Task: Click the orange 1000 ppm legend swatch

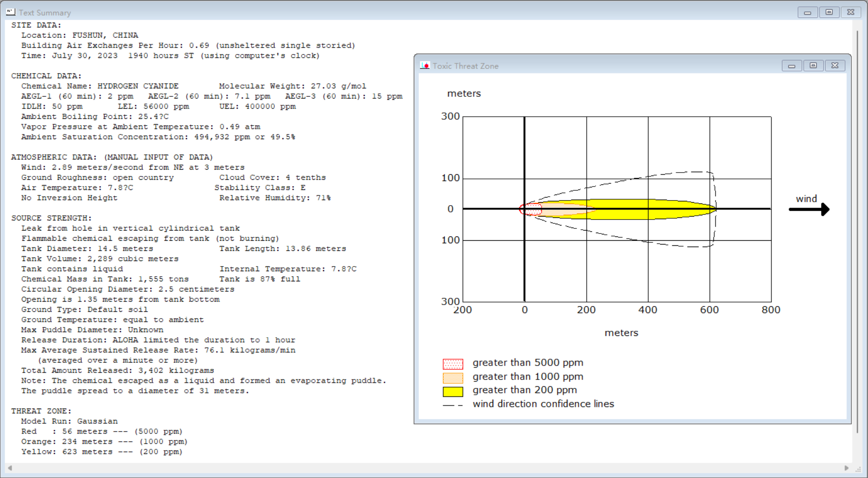Action: 453,377
